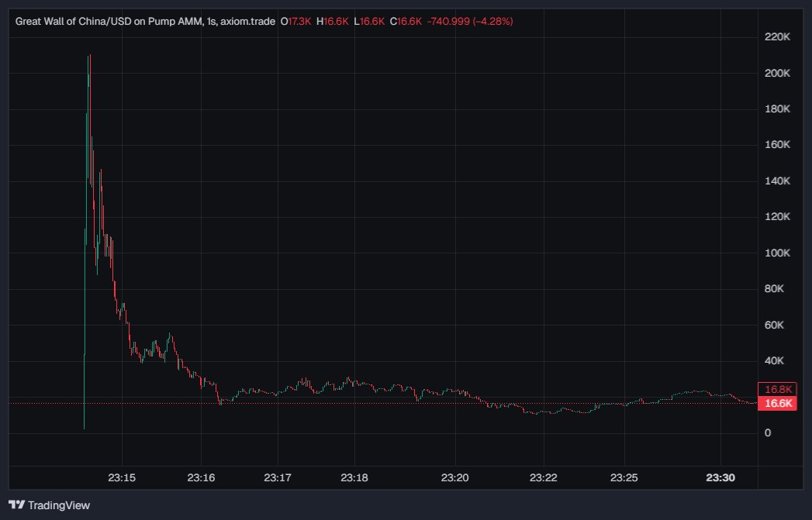The height and width of the screenshot is (520, 812).
Task: Click the 220K price axis label
Action: pyautogui.click(x=777, y=36)
